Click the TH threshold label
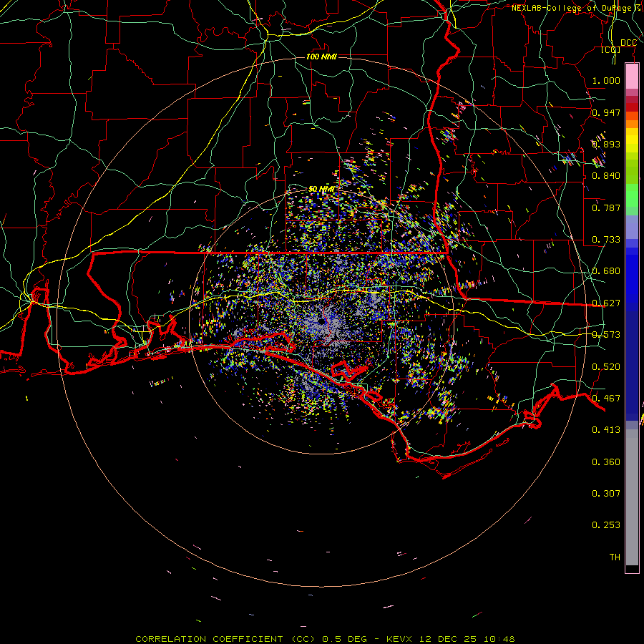 click(615, 557)
